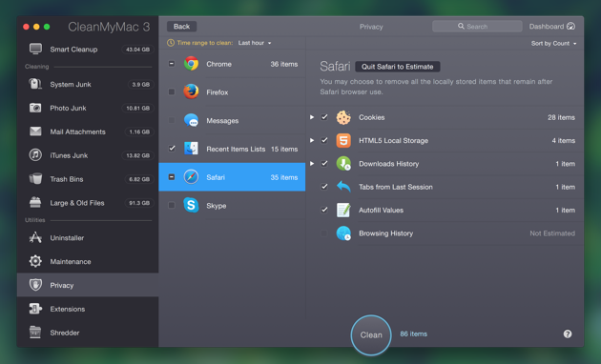Click the System Junk icon in sidebar
This screenshot has width=601, height=364.
tap(35, 84)
